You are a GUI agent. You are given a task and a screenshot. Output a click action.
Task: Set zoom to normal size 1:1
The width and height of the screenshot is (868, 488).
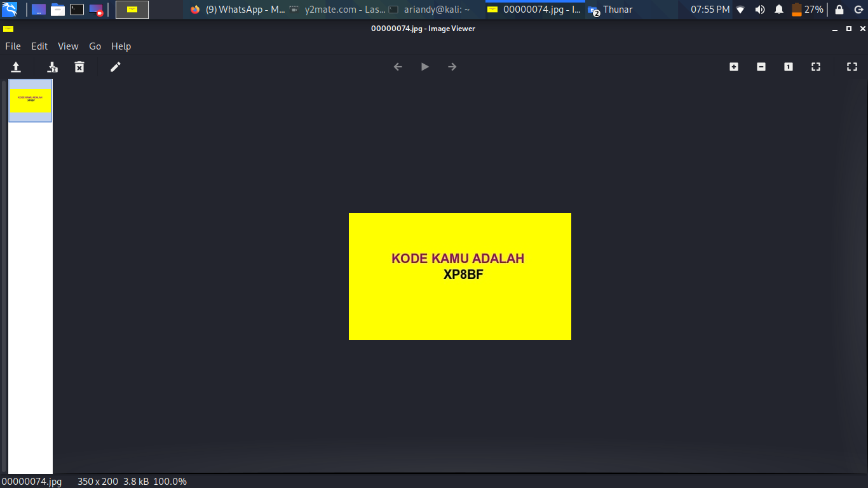[x=789, y=67]
